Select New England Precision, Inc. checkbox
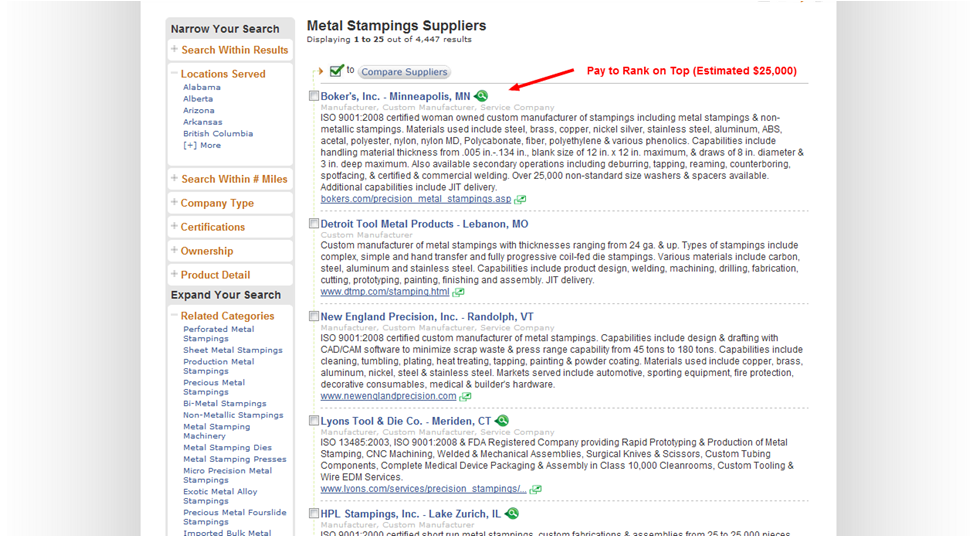Viewport: 977px width, 537px height. (314, 316)
